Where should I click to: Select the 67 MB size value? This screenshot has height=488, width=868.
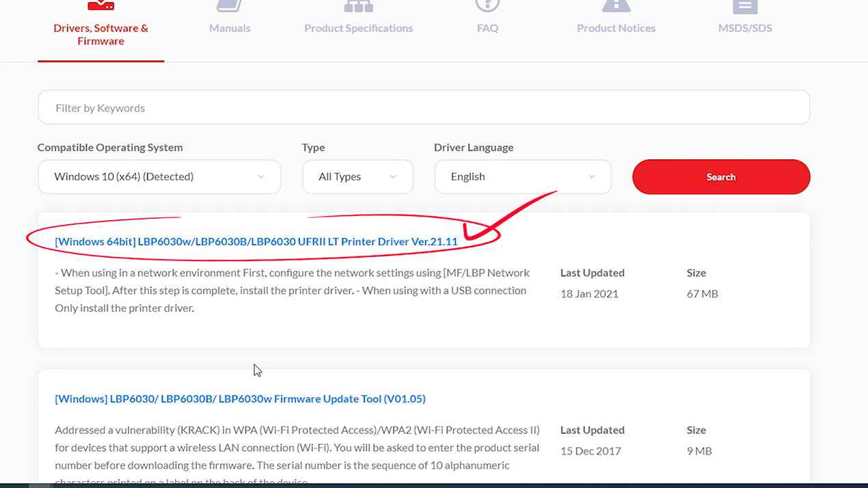(703, 293)
